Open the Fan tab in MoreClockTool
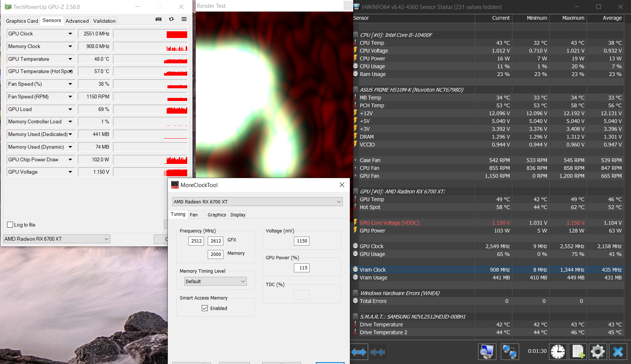The image size is (631, 364). point(194,215)
